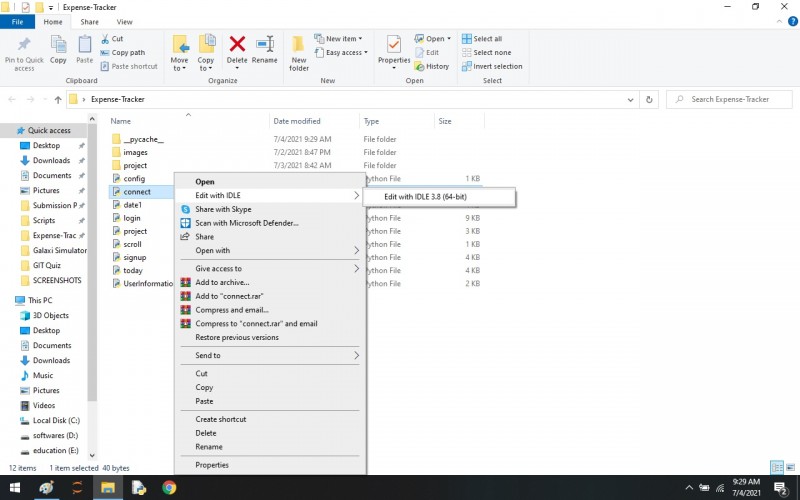This screenshot has height=500, width=800.
Task: Open Chrome from the taskbar
Action: tap(169, 488)
